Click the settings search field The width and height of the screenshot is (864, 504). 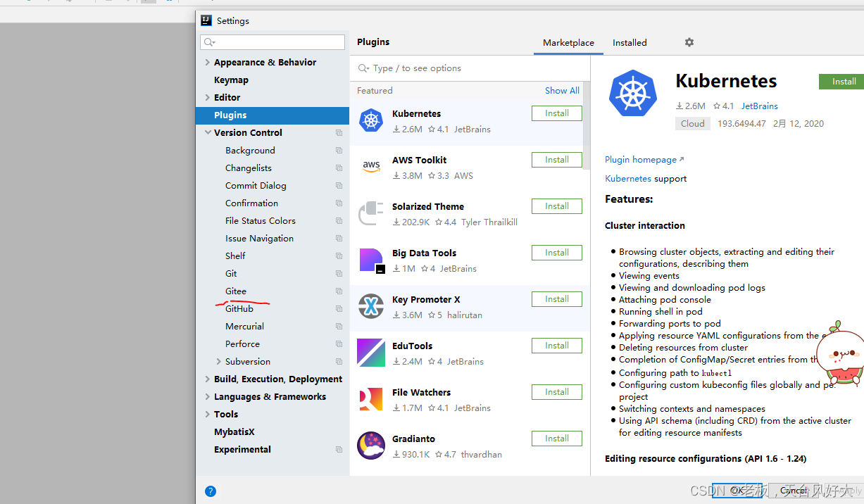pyautogui.click(x=273, y=42)
